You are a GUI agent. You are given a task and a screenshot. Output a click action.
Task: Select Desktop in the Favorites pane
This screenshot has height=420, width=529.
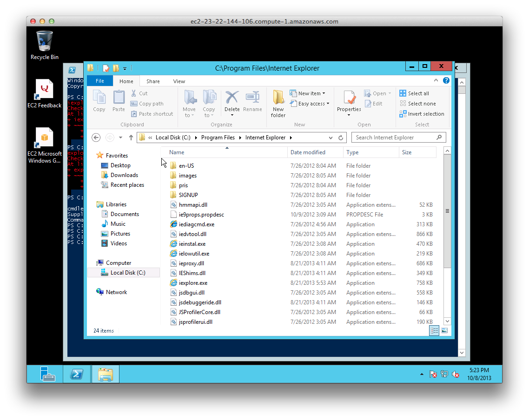[x=116, y=165]
